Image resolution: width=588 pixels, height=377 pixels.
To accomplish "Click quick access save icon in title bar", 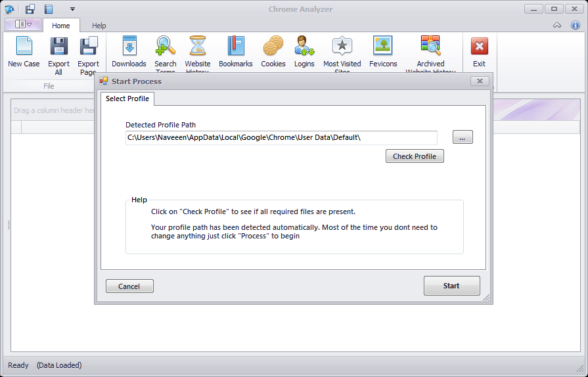I will click(30, 9).
